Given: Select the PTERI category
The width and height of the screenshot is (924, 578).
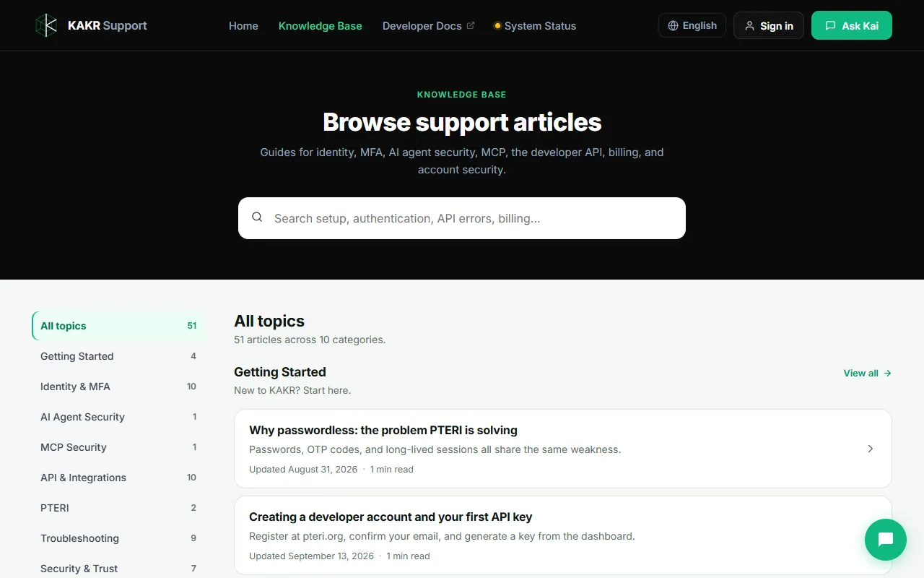Looking at the screenshot, I should (x=118, y=508).
